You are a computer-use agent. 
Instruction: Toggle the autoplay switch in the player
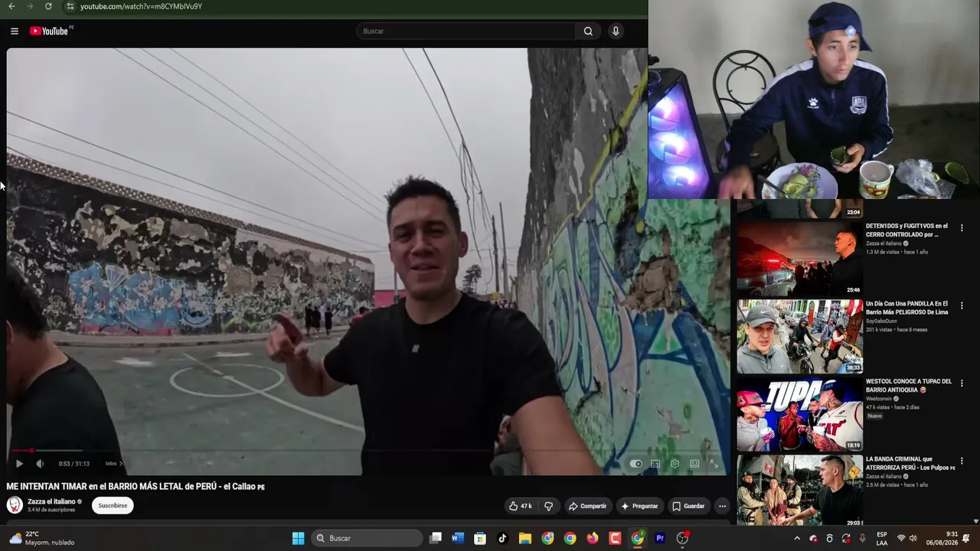pyautogui.click(x=635, y=463)
